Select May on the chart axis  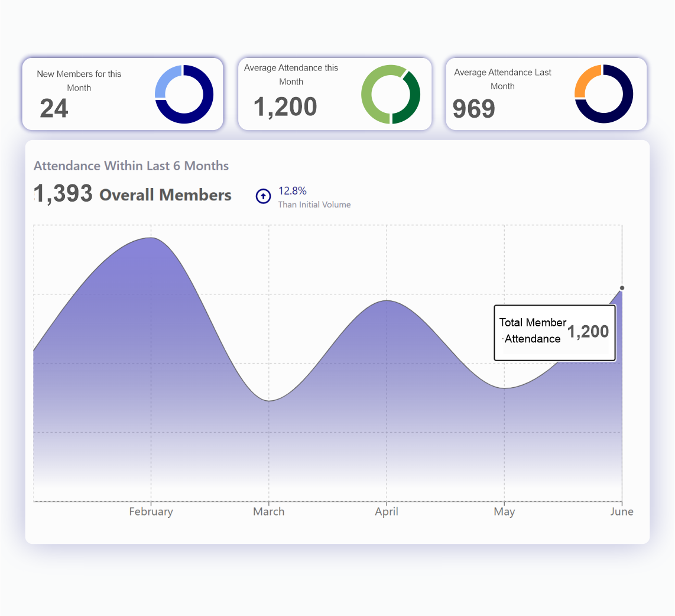(504, 511)
